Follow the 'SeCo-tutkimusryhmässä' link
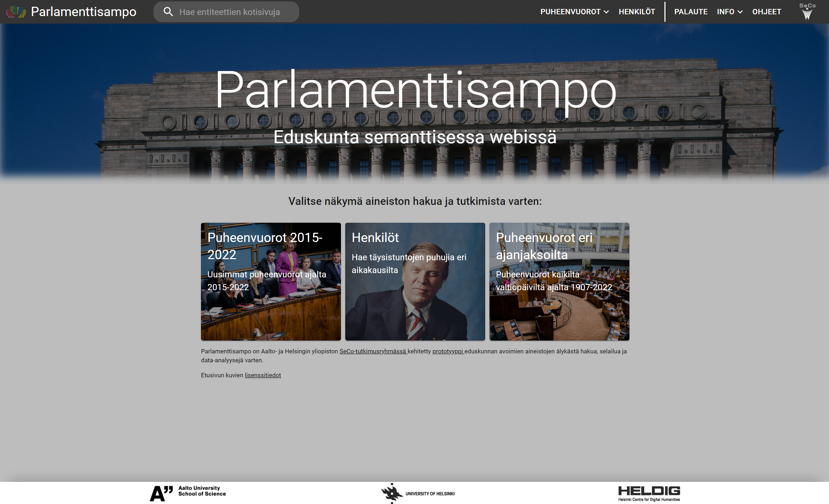Viewport: 829px width, 504px height. (373, 351)
